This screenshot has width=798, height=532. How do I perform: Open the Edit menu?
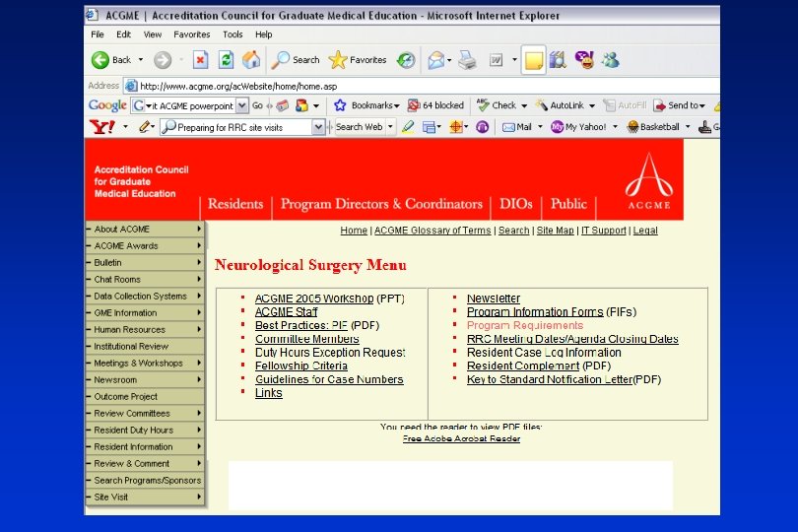123,34
